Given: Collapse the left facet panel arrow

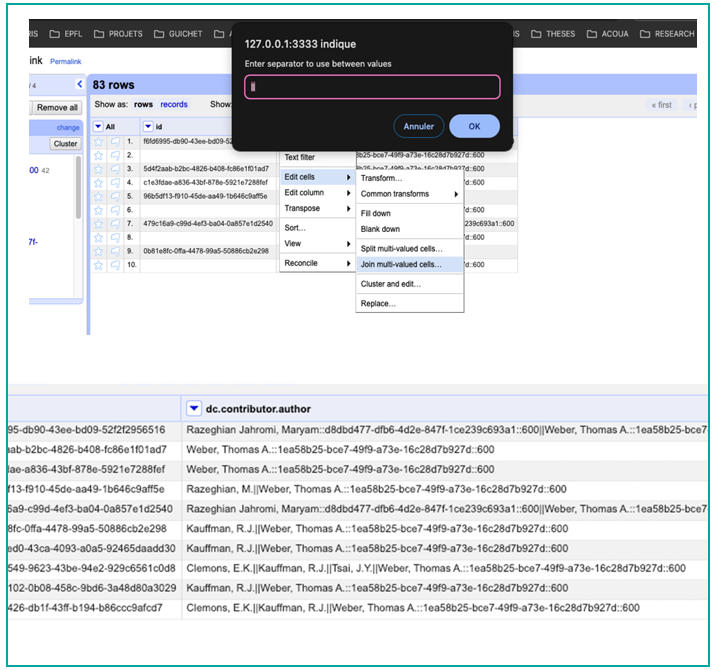Looking at the screenshot, I should 80,85.
